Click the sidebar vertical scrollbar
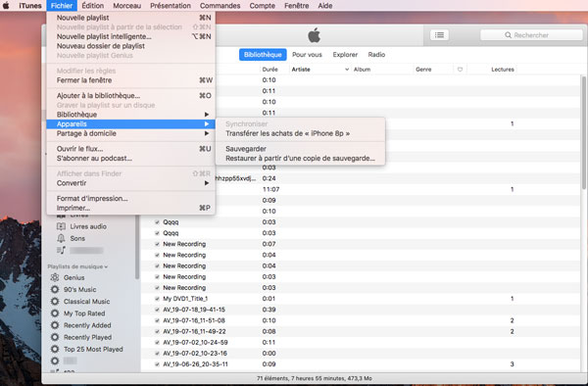This screenshot has height=386, width=588. (137, 247)
